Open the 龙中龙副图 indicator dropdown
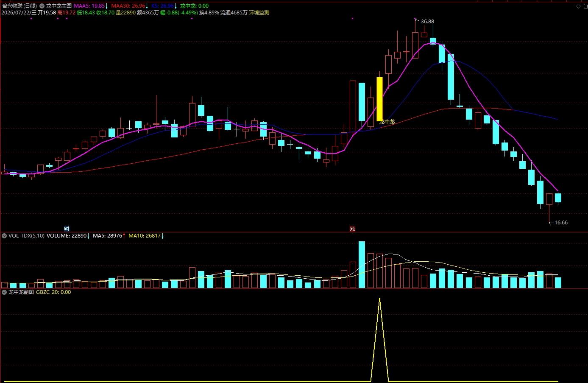The height and width of the screenshot is (383, 588). click(4, 292)
